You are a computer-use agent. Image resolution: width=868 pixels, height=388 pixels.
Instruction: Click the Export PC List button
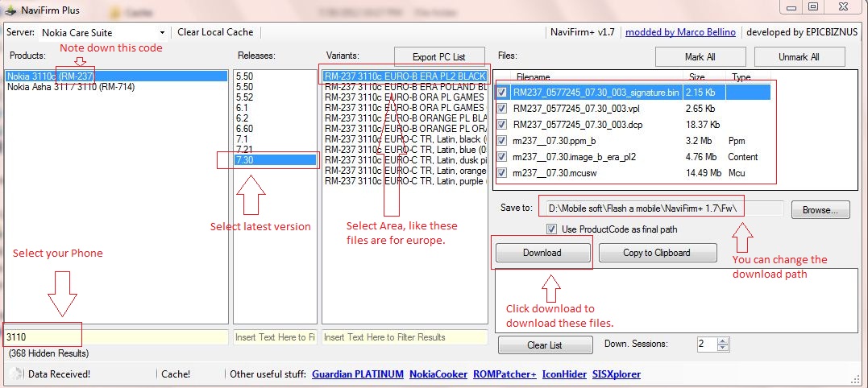pos(439,57)
